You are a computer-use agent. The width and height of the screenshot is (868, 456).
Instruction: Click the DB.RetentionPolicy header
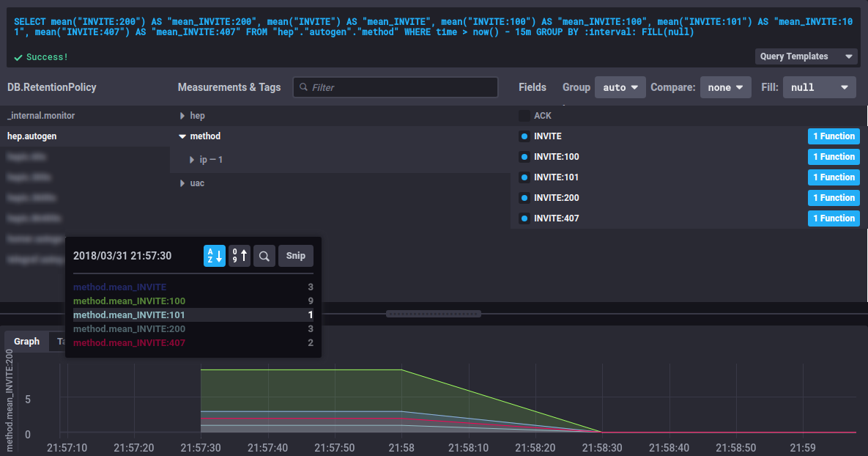pos(51,87)
